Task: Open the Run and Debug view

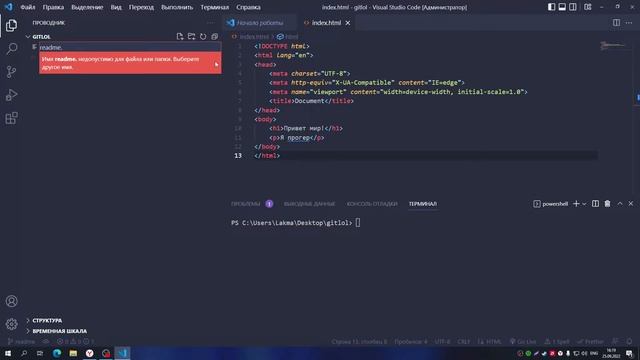Action: (11, 95)
